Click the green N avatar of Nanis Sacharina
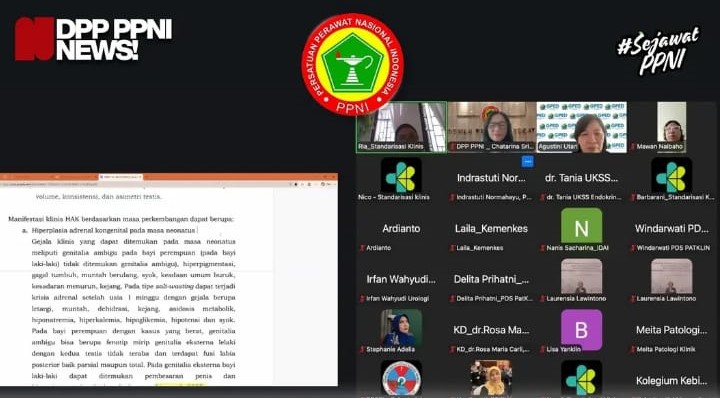The height and width of the screenshot is (398, 720). point(581,226)
